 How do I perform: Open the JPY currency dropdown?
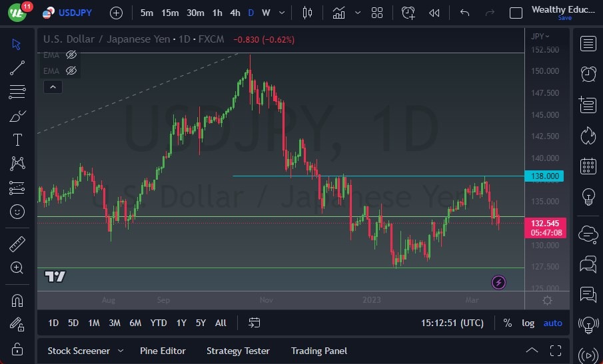[540, 37]
